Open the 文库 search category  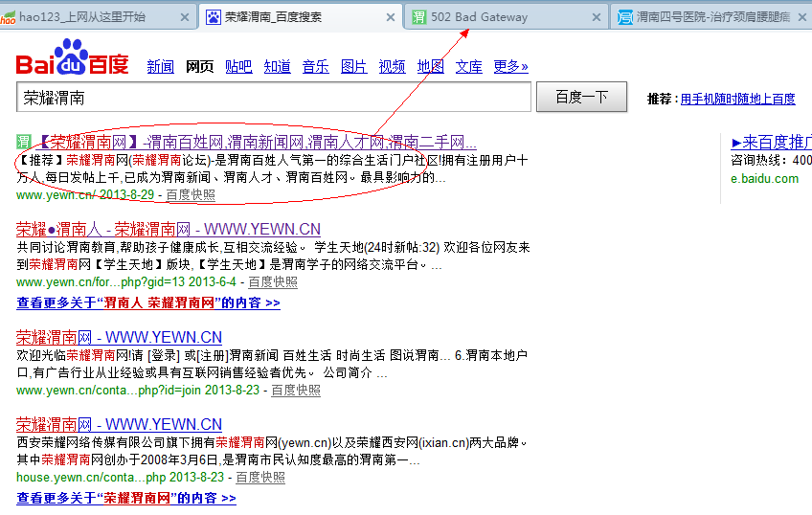click(468, 66)
